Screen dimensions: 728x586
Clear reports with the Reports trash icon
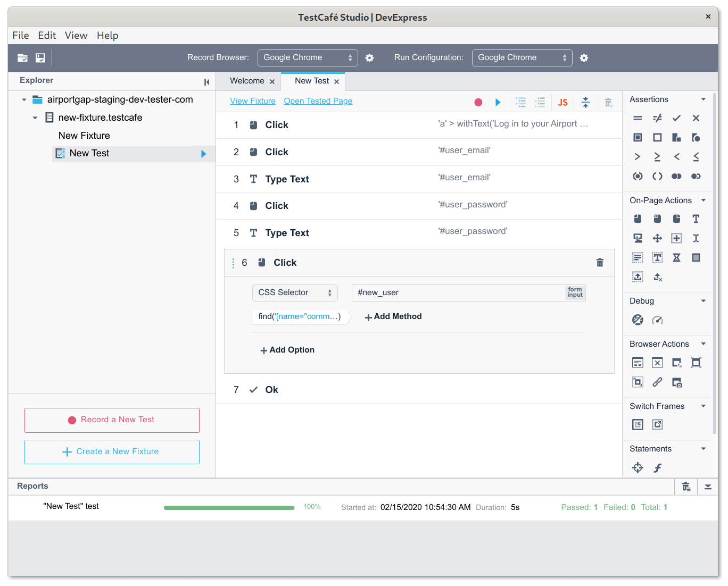(686, 487)
